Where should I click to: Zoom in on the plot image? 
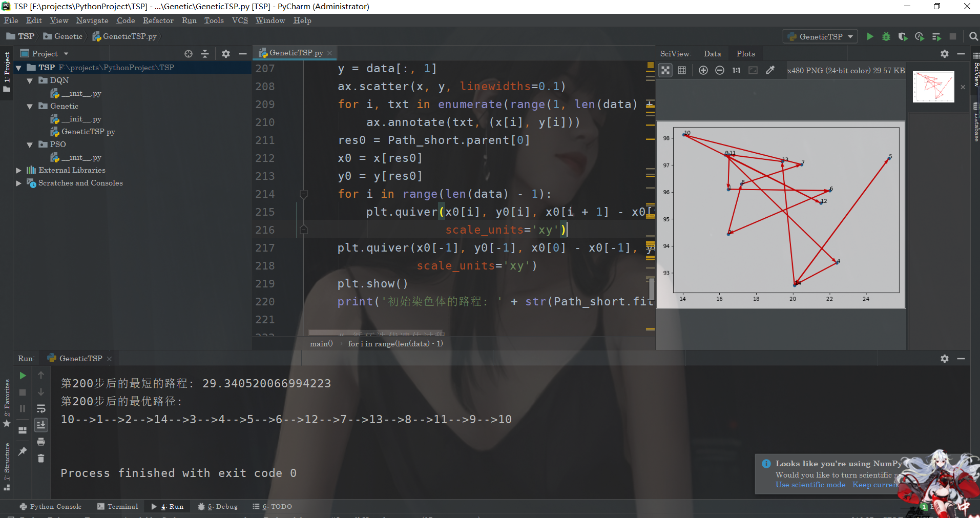pos(703,70)
